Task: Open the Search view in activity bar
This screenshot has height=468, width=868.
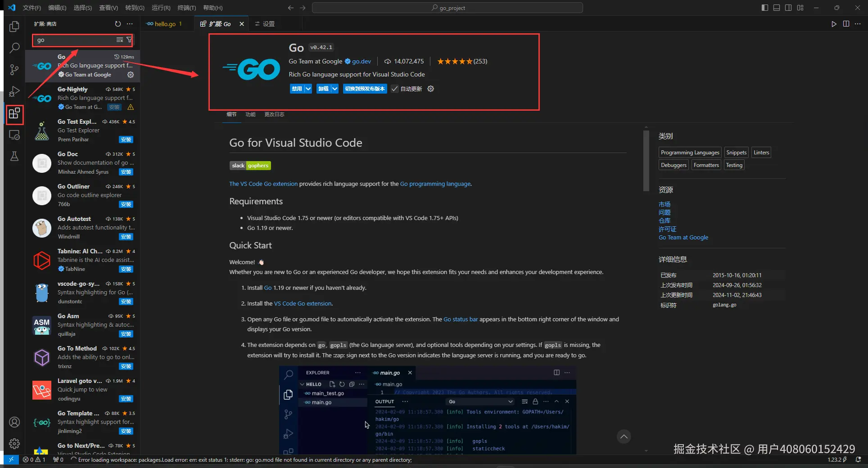Action: point(14,48)
